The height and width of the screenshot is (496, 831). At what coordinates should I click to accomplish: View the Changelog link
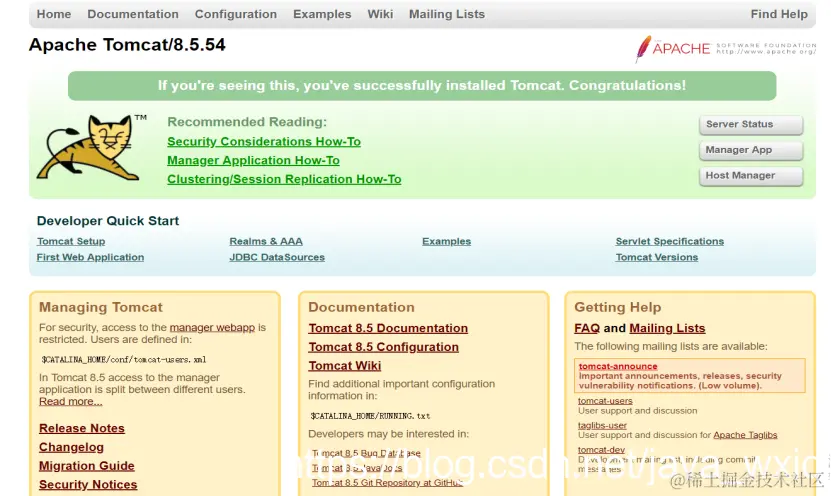click(x=71, y=447)
